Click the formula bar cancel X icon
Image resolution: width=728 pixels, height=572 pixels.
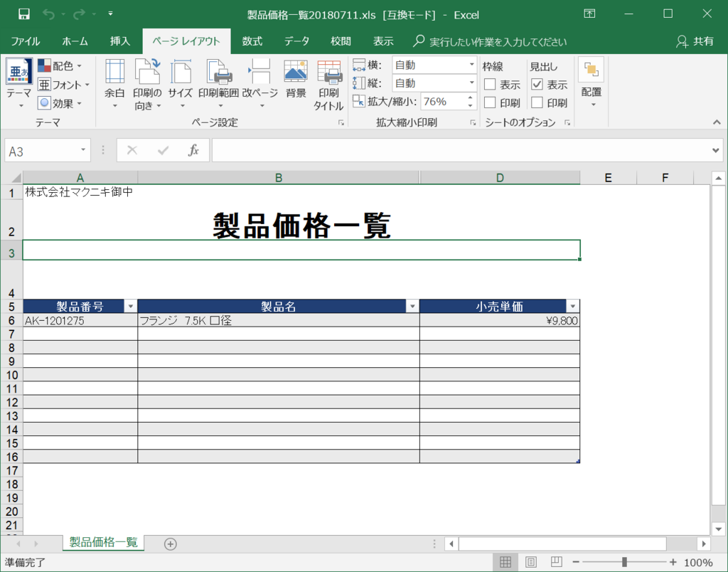coord(132,150)
